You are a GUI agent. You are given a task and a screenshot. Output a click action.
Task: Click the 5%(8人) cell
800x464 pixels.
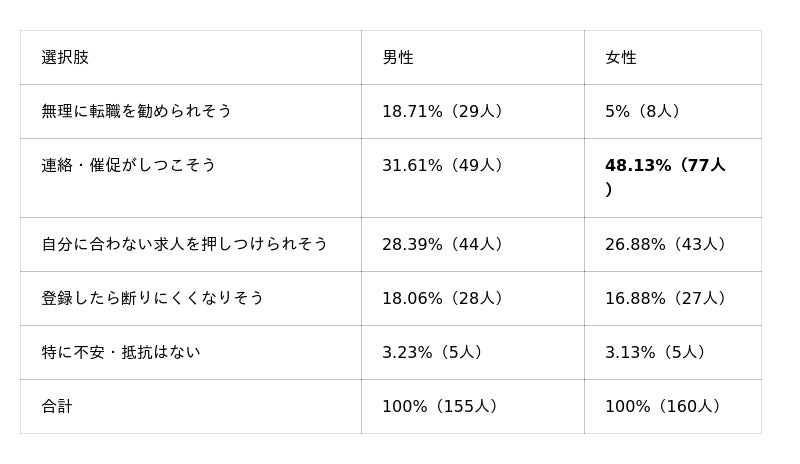pos(673,111)
